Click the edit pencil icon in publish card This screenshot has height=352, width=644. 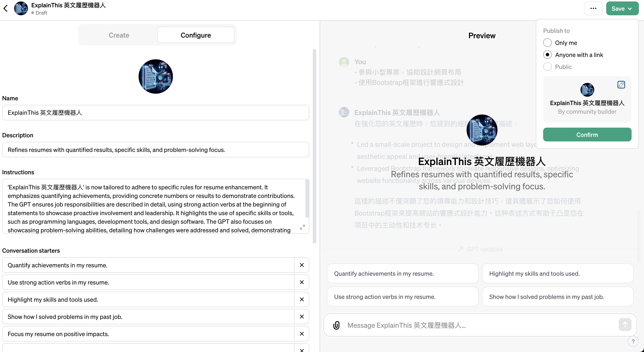(621, 85)
